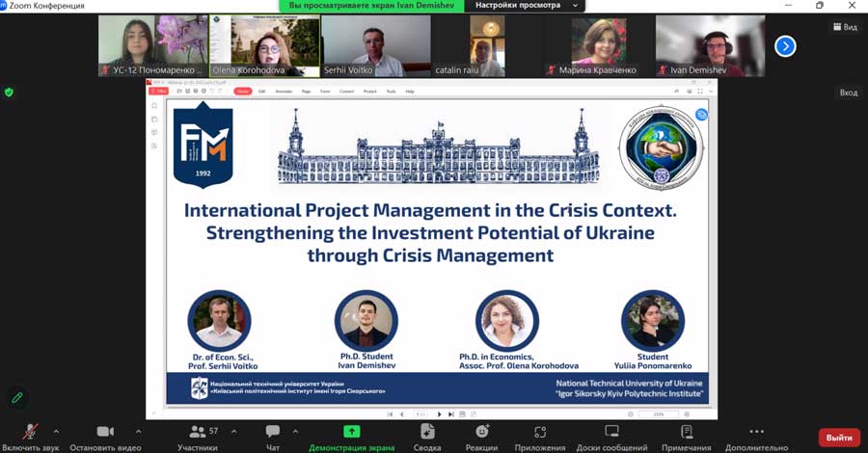Open Примечания notes panel

[x=686, y=432]
